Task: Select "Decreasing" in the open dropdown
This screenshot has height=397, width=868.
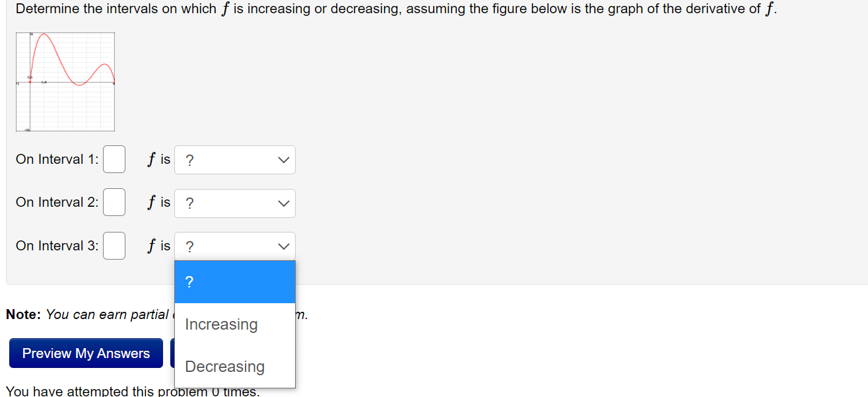Action: pyautogui.click(x=224, y=367)
